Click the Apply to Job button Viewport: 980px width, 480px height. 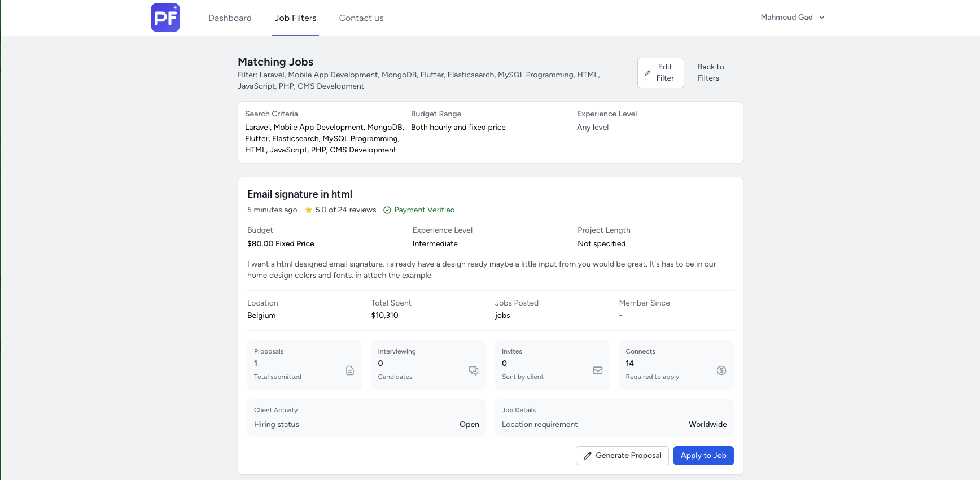point(703,456)
